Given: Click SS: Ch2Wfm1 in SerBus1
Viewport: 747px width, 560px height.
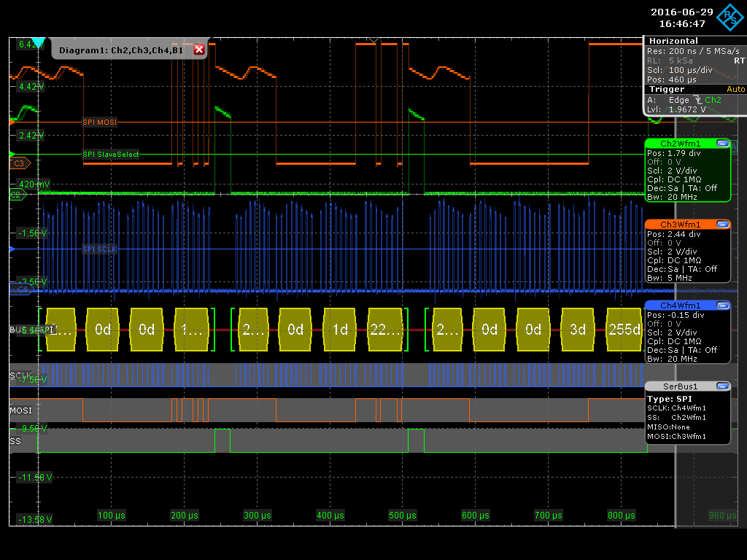Looking at the screenshot, I should point(676,418).
